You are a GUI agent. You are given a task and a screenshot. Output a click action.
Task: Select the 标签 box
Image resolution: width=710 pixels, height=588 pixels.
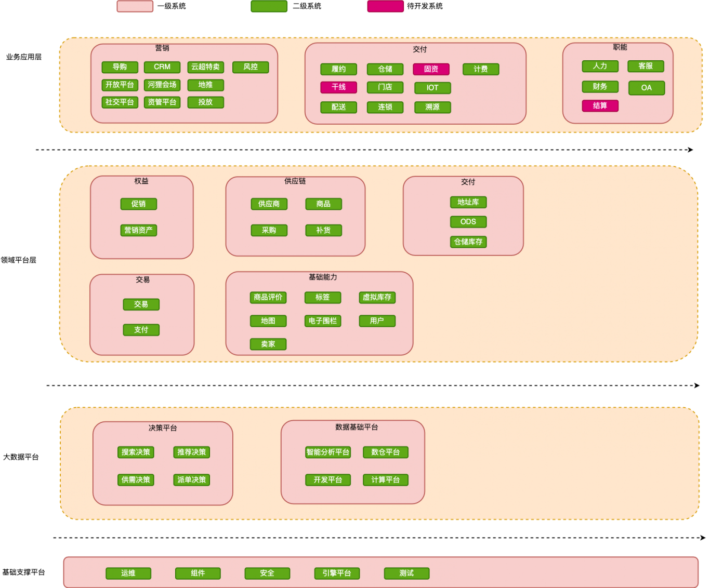coord(323,298)
